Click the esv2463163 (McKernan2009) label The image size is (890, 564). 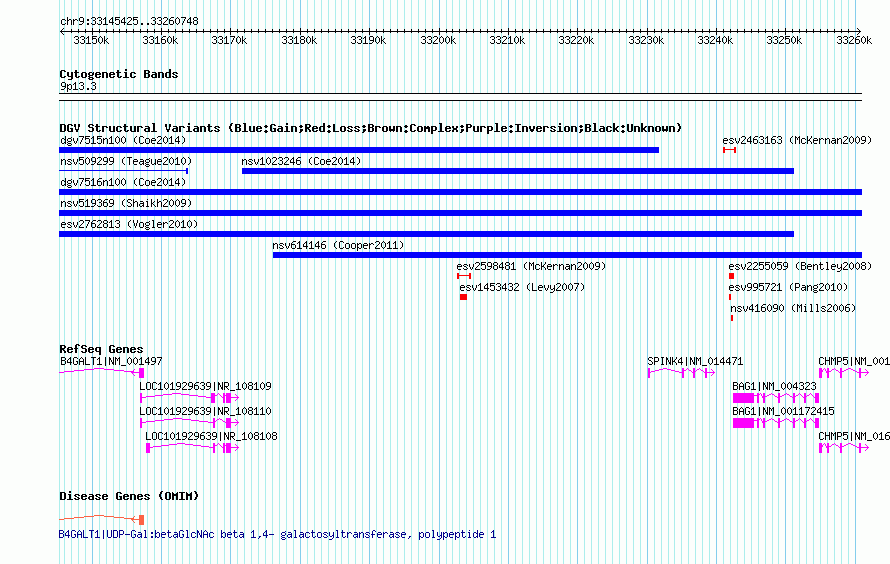pyautogui.click(x=797, y=140)
